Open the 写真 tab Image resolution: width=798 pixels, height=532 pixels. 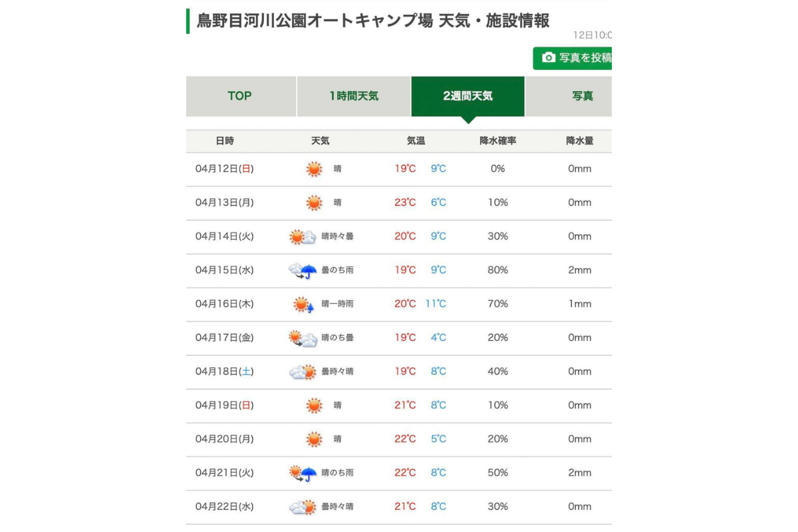click(581, 96)
